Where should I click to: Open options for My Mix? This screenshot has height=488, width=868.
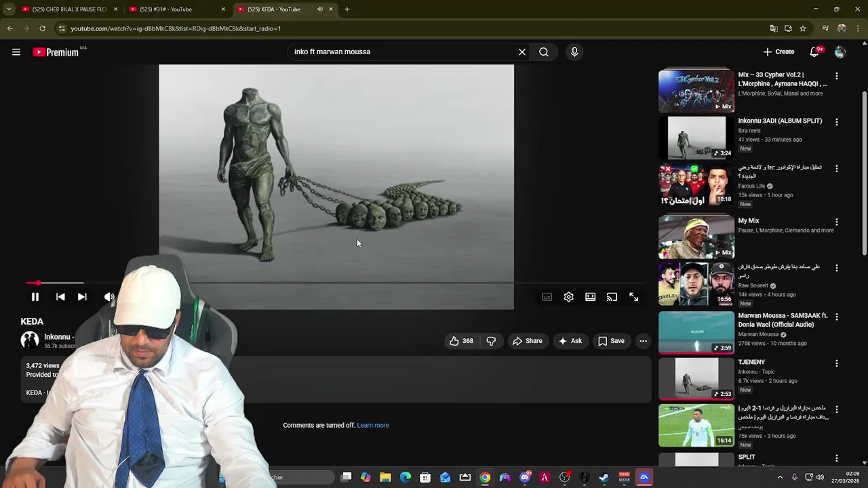(x=837, y=222)
